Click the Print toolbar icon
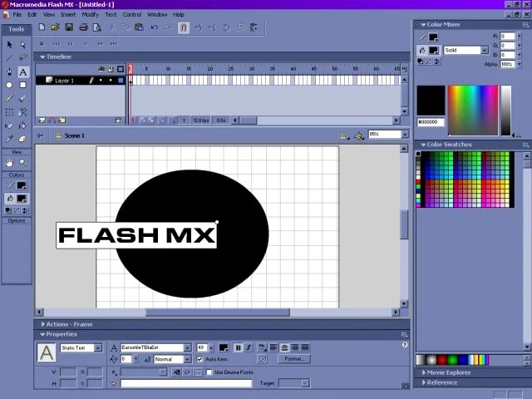The image size is (532, 399). (83, 27)
